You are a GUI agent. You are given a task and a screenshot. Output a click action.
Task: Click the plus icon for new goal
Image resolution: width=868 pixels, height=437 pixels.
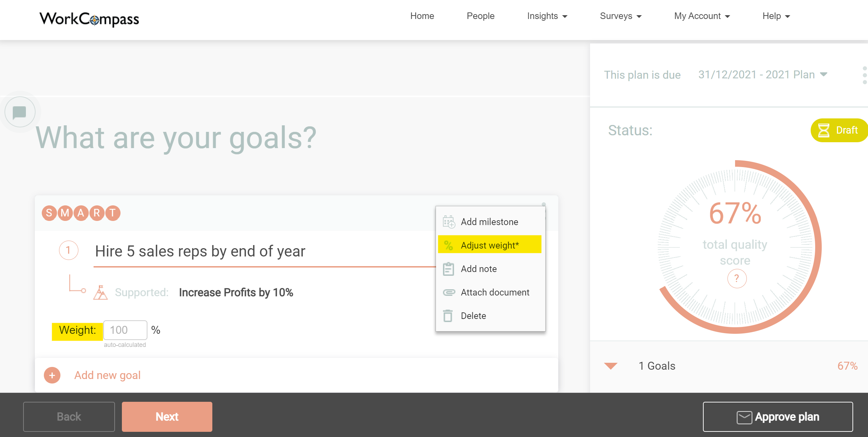point(52,375)
